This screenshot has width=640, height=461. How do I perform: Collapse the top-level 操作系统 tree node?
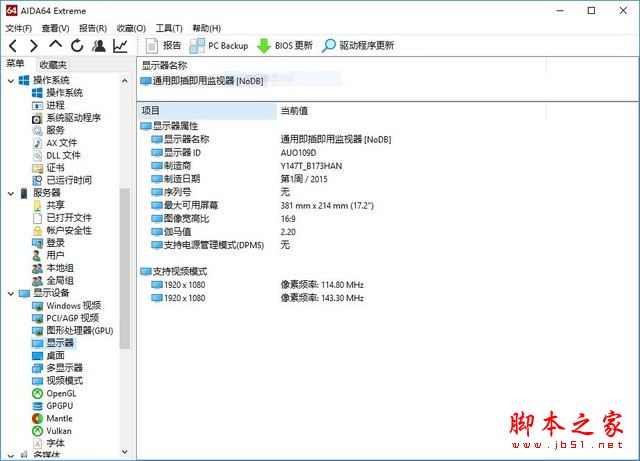click(x=11, y=80)
